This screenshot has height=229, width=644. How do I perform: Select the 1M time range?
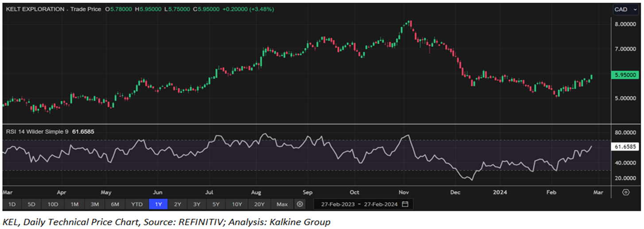click(x=74, y=204)
